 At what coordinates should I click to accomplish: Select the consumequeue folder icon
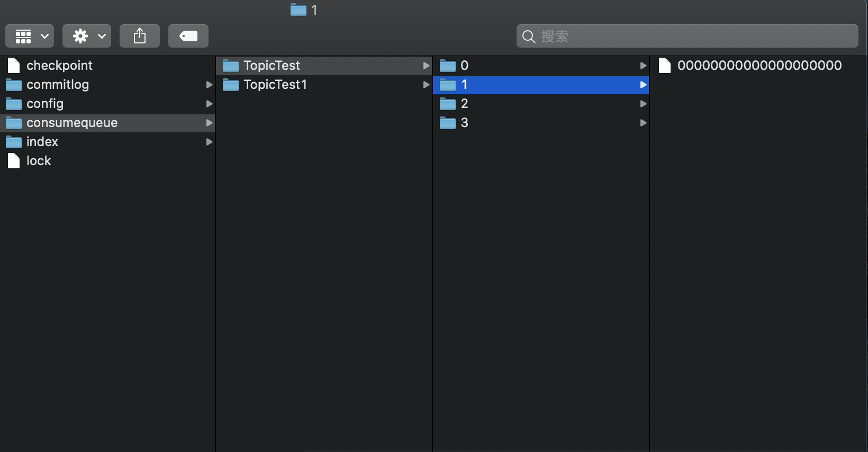(x=14, y=123)
